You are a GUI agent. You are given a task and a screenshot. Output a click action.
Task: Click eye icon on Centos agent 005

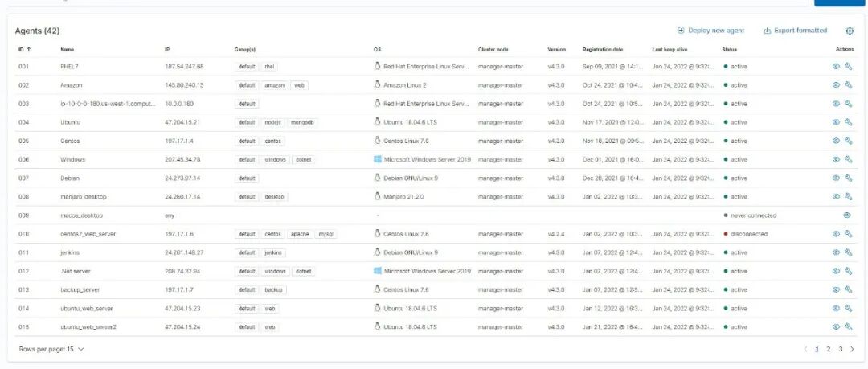click(836, 141)
